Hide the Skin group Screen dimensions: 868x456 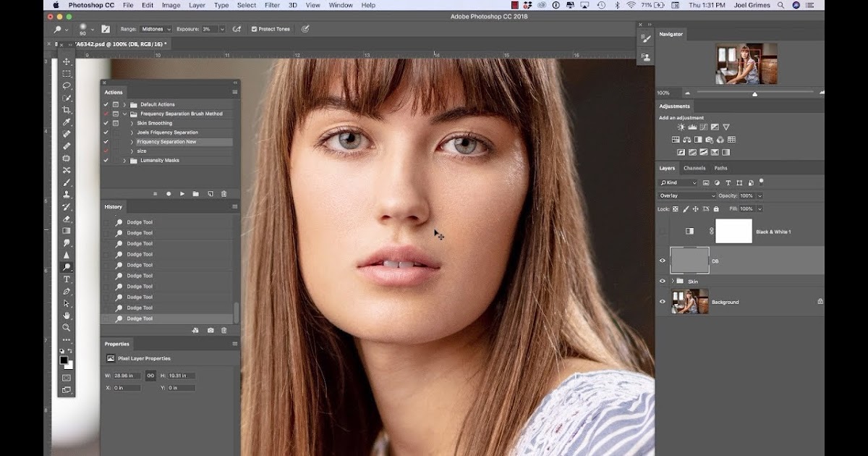click(662, 281)
